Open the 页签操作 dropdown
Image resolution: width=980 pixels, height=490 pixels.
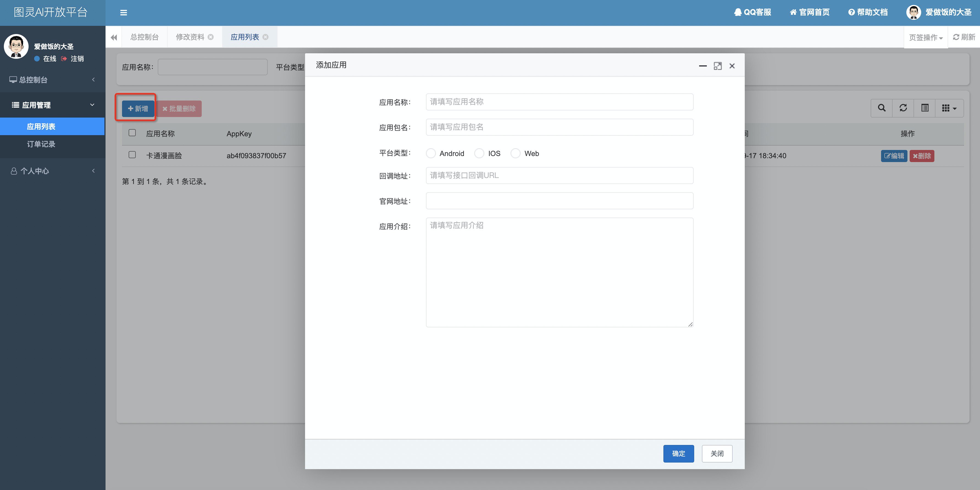click(926, 38)
